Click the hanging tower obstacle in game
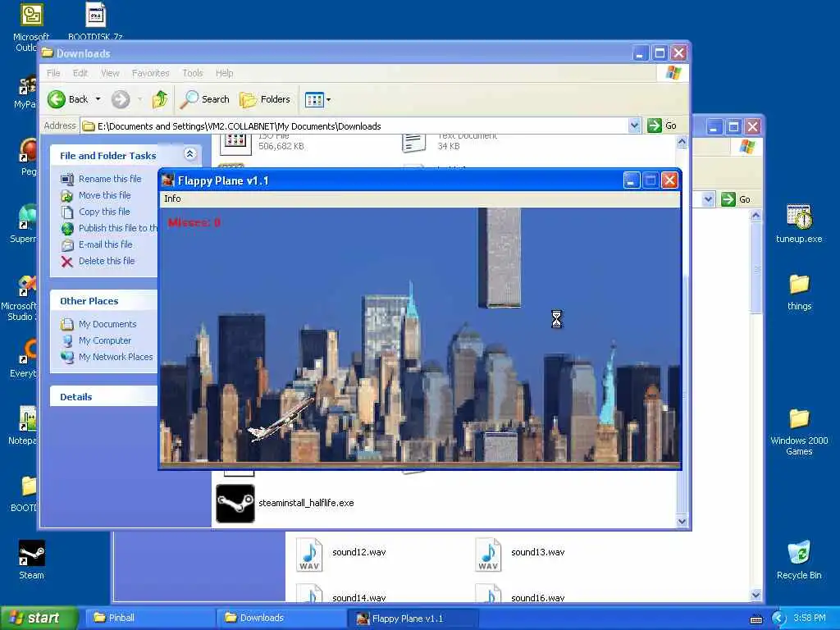840x630 pixels. pos(500,258)
